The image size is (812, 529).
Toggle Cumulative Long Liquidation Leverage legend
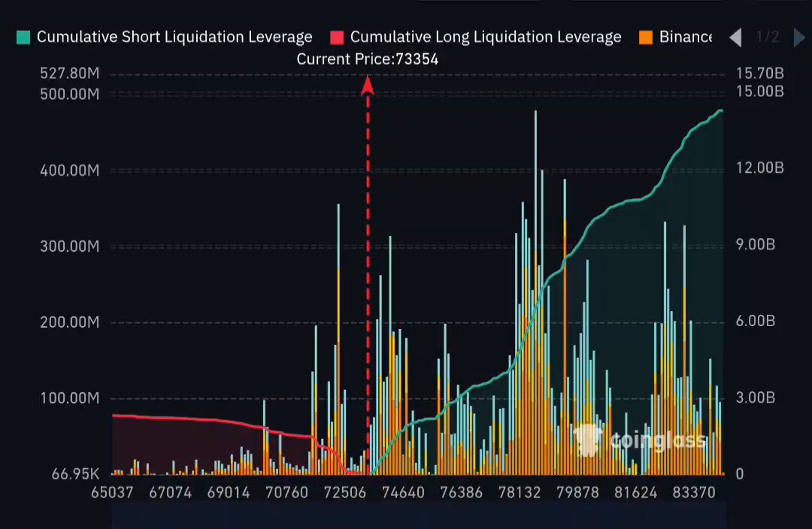476,38
